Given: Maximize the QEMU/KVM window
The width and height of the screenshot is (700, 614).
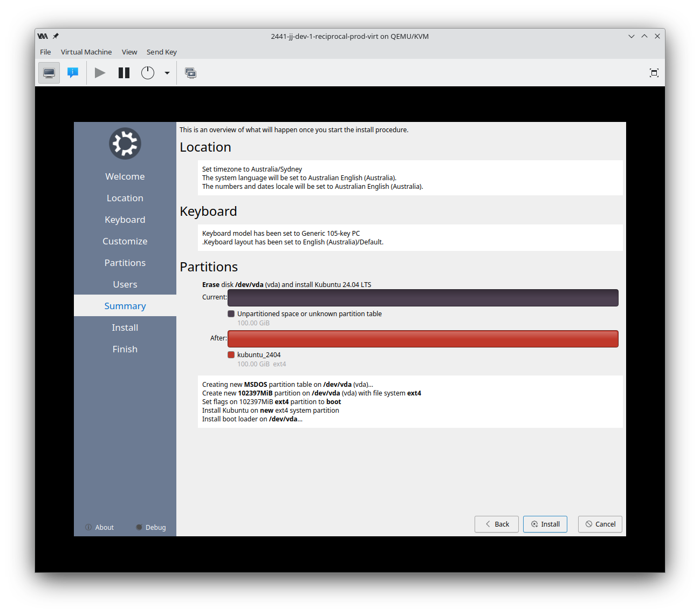Looking at the screenshot, I should 644,36.
